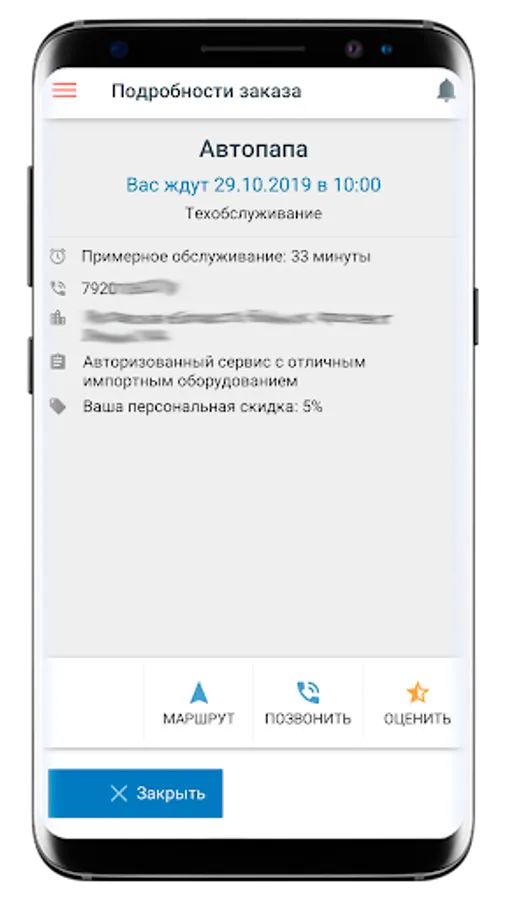Tap the Подробности заказа header title
Viewport: 506px width, 900px height.
click(x=207, y=91)
